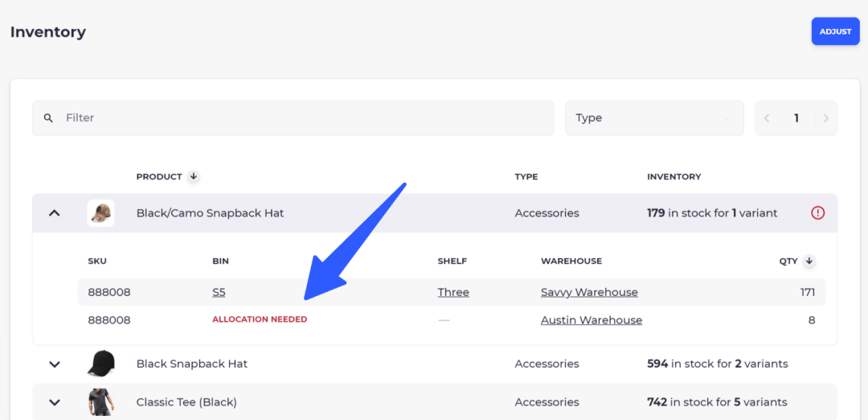
Task: Click the TYPE column header
Action: pyautogui.click(x=526, y=177)
